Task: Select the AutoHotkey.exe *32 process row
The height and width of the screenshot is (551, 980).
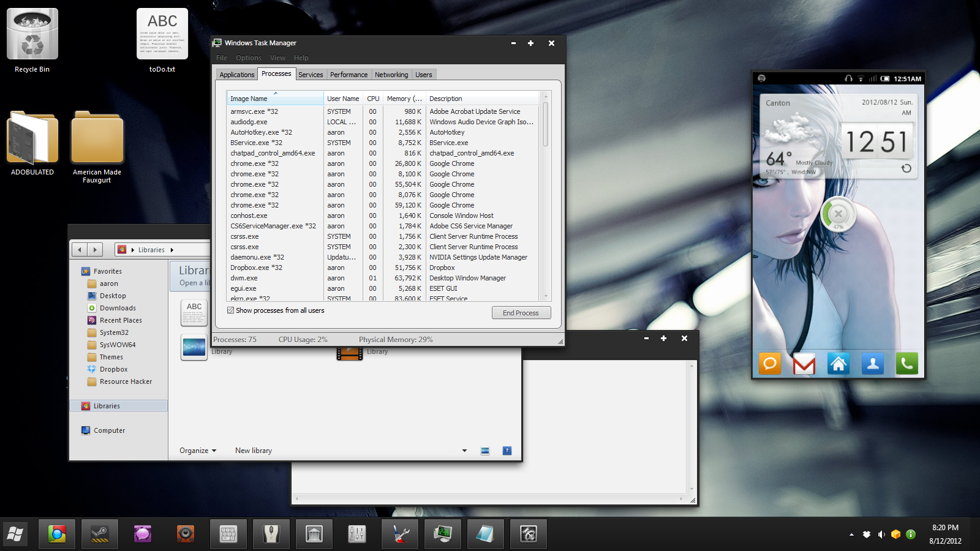Action: click(383, 132)
